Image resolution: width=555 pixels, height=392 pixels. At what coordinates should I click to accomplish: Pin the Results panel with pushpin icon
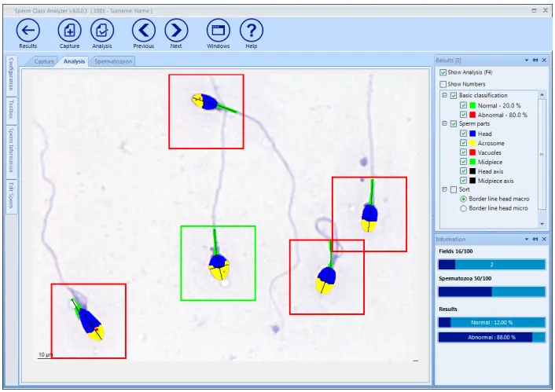coord(535,60)
